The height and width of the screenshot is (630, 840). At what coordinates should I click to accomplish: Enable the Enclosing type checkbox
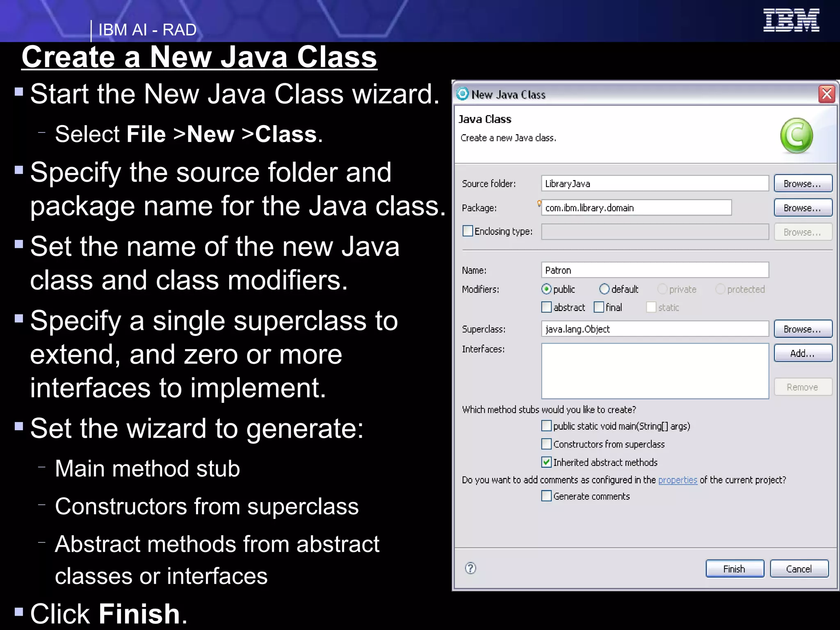click(468, 231)
